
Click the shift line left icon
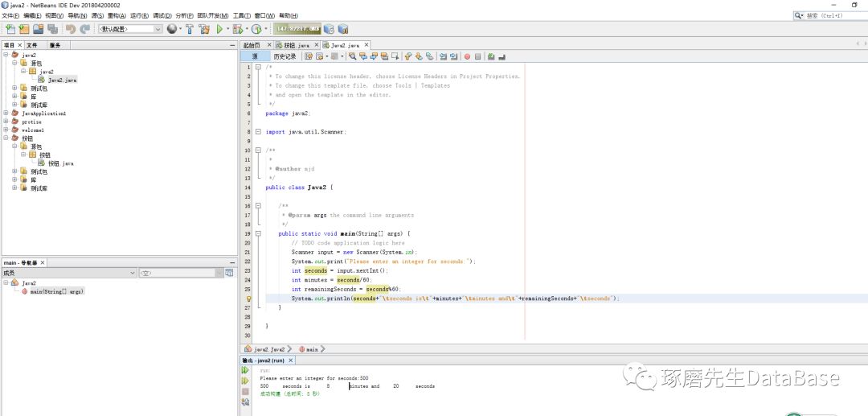pos(444,56)
